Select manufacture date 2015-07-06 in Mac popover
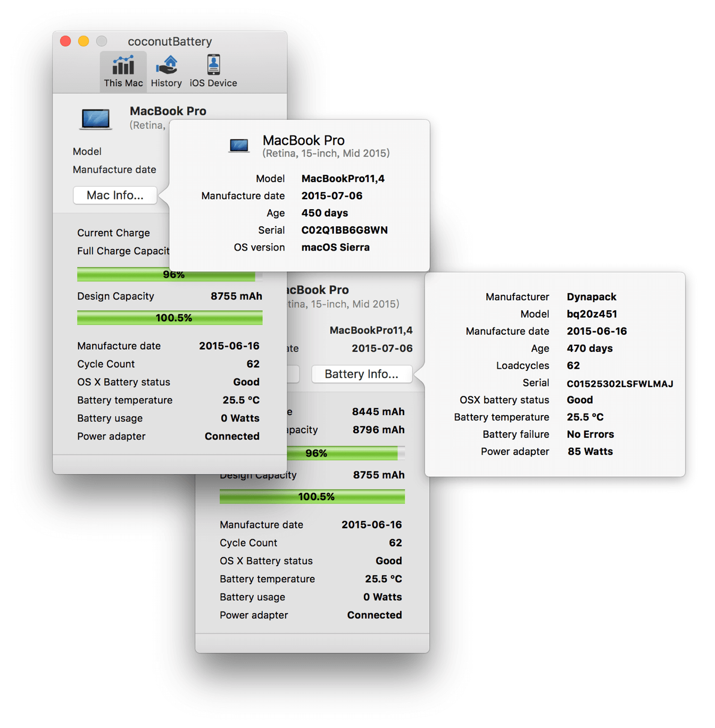The height and width of the screenshot is (728, 715). (331, 196)
